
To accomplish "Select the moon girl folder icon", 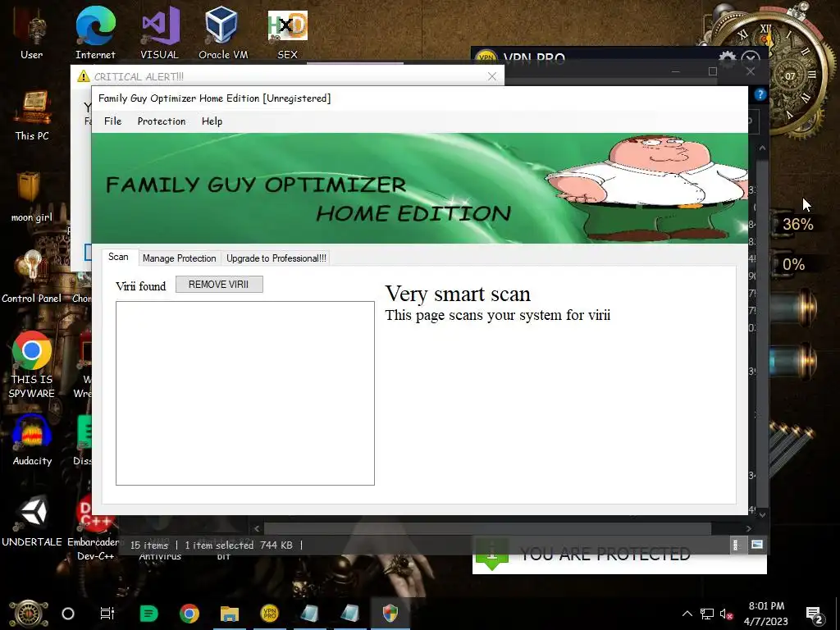I will [32, 197].
